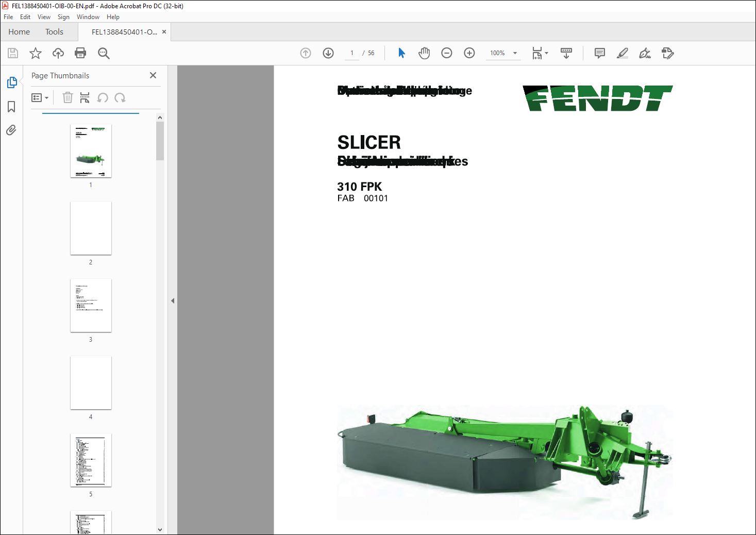Click the green mower image on the page
756x535 pixels.
(x=505, y=462)
